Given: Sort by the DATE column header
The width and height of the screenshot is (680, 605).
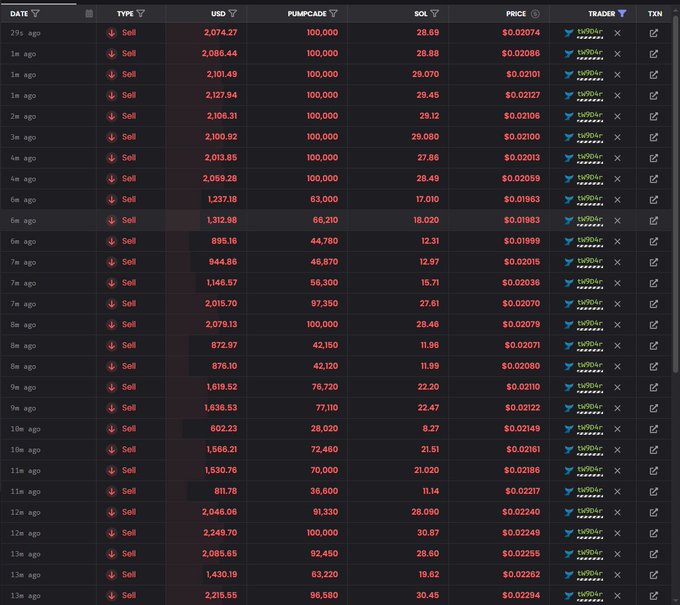Looking at the screenshot, I should click(19, 14).
